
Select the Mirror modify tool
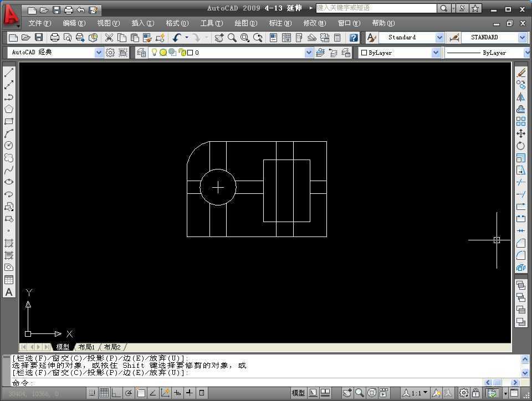click(521, 97)
